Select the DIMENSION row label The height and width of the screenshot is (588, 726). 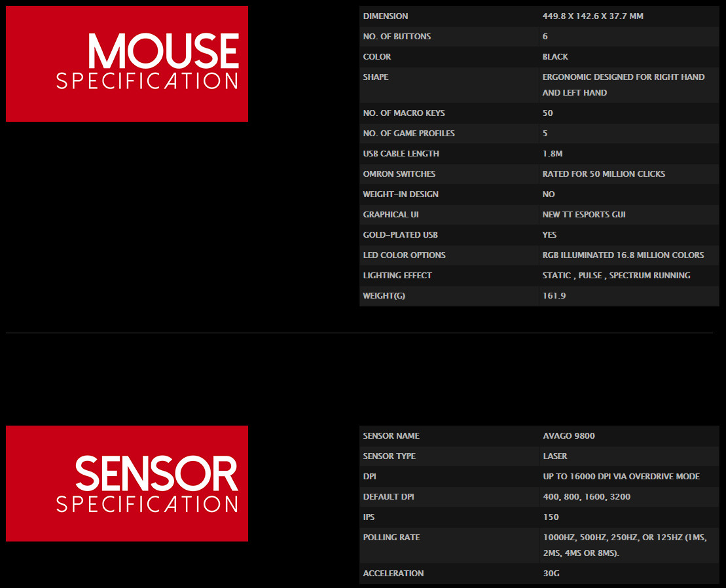[385, 16]
